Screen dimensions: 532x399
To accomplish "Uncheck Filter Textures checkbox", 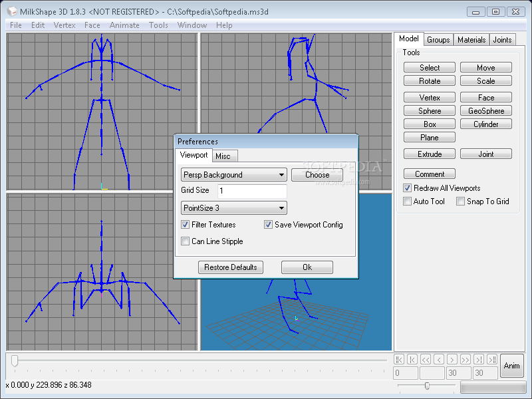I will pyautogui.click(x=186, y=225).
